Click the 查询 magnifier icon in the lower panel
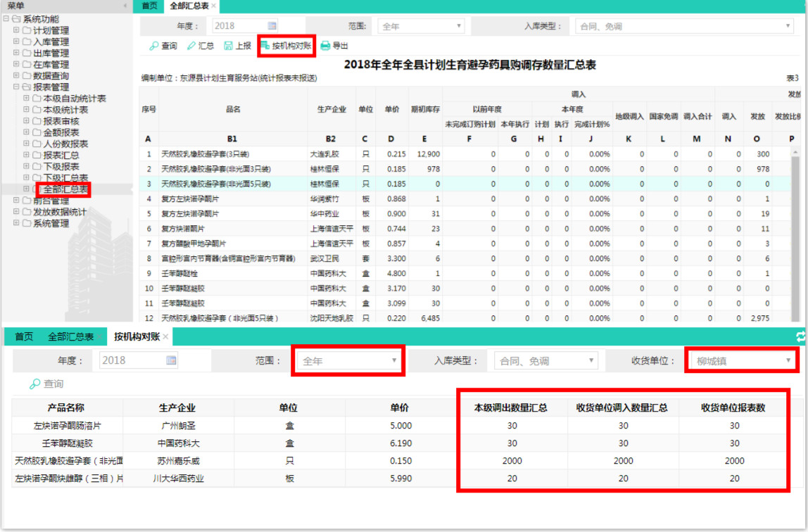The image size is (808, 532). coord(34,384)
